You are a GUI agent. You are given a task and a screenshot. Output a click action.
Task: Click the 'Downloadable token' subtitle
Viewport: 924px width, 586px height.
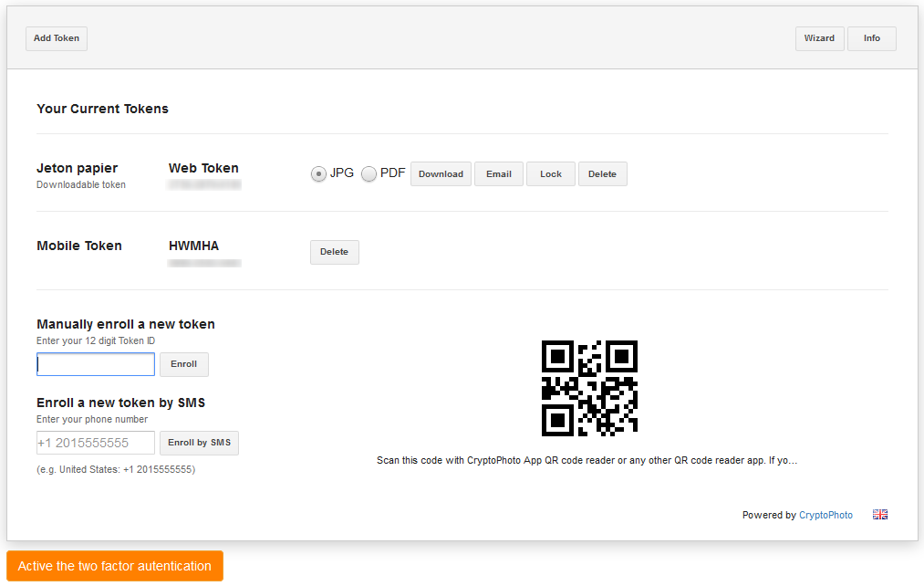[x=81, y=184]
